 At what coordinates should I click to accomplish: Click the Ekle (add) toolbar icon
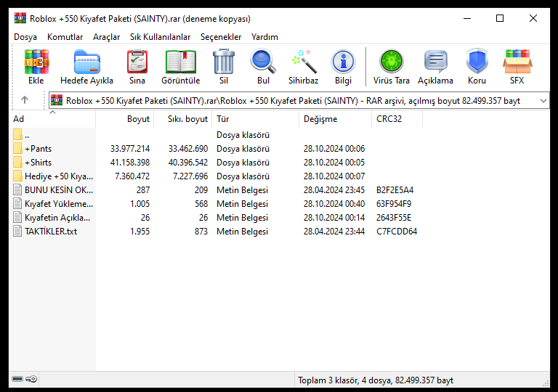[x=36, y=62]
